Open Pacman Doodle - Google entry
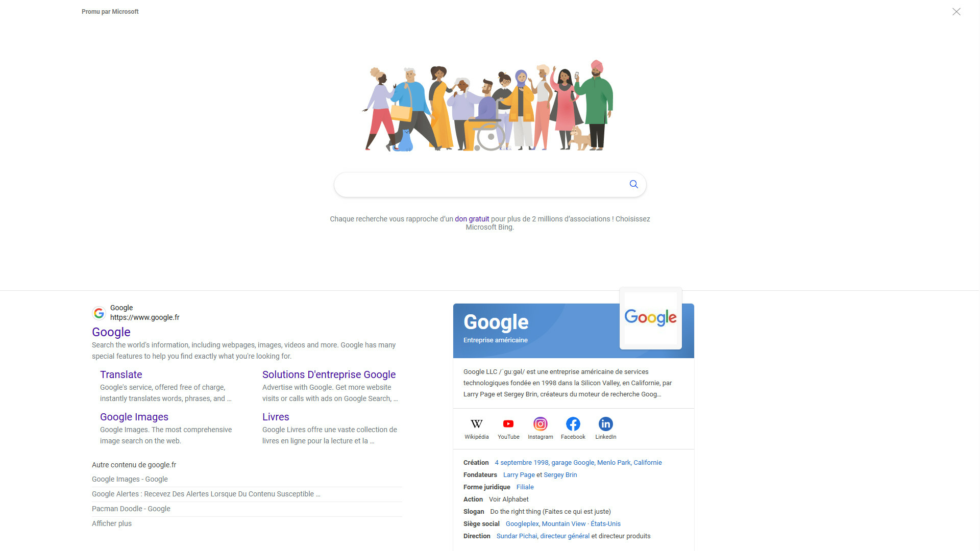980x551 pixels. point(131,509)
